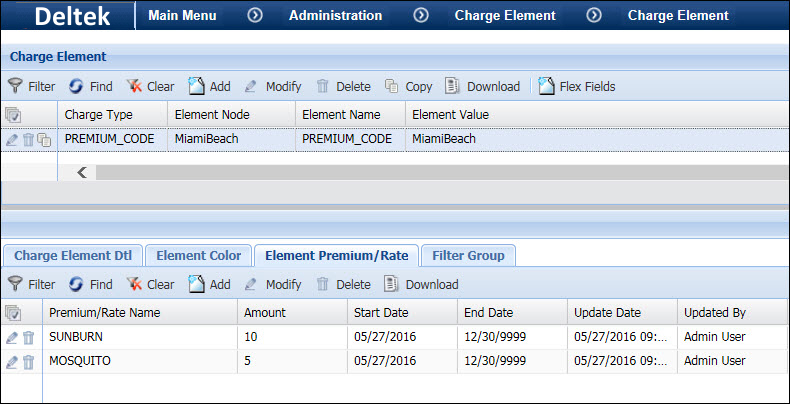Toggle select-all checkbox in Charge Element grid header

(x=13, y=115)
